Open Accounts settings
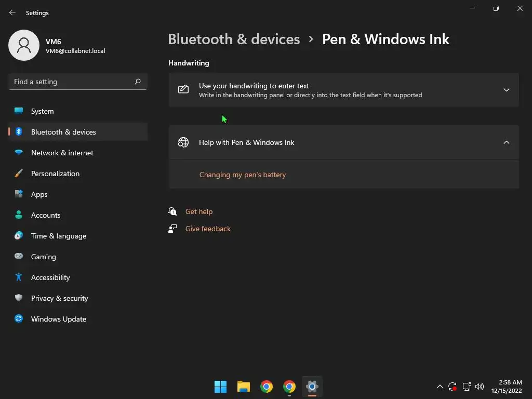The image size is (532, 399). (78, 215)
